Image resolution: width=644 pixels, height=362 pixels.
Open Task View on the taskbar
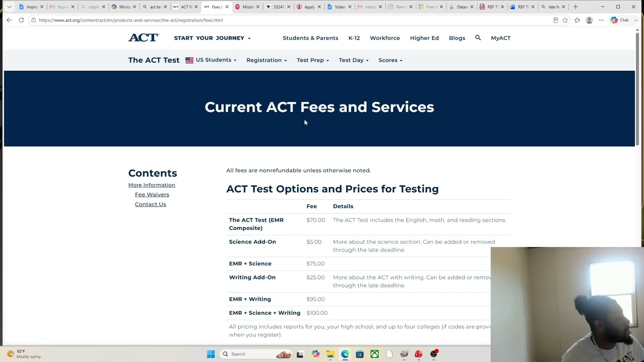[x=300, y=354]
